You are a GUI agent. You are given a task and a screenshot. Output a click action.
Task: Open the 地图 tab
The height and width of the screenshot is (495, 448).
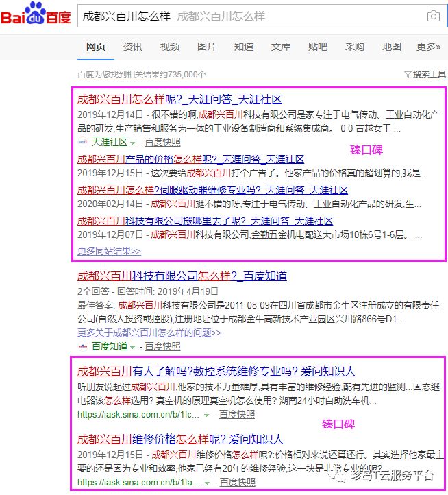point(392,47)
